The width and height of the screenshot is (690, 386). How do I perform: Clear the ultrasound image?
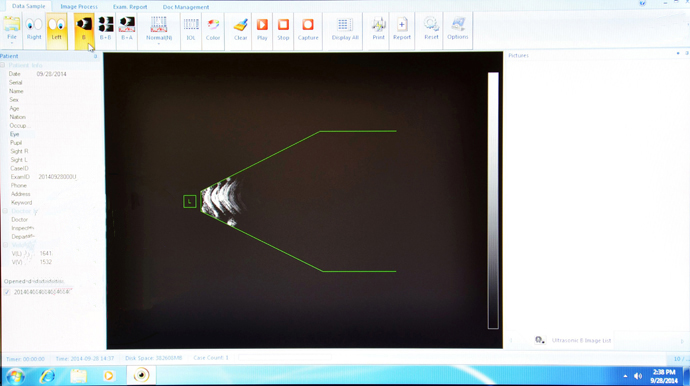click(x=240, y=29)
